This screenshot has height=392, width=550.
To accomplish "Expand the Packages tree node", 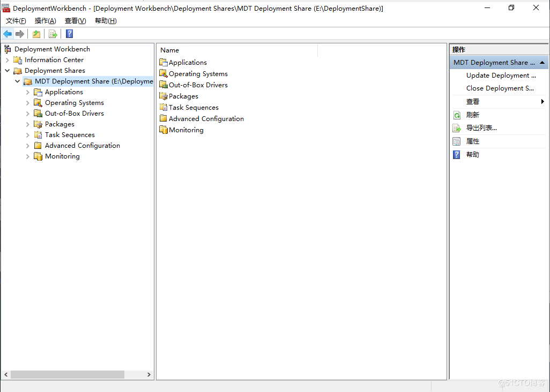I will 27,124.
